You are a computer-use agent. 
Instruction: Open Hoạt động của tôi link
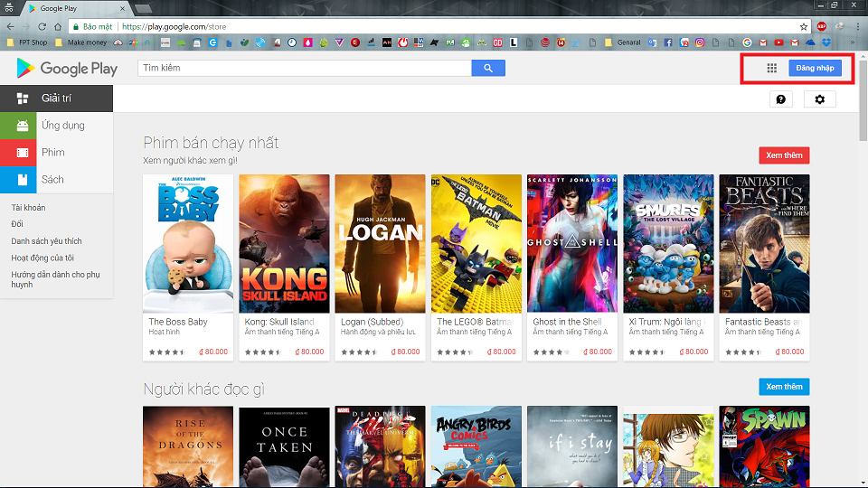(x=42, y=258)
